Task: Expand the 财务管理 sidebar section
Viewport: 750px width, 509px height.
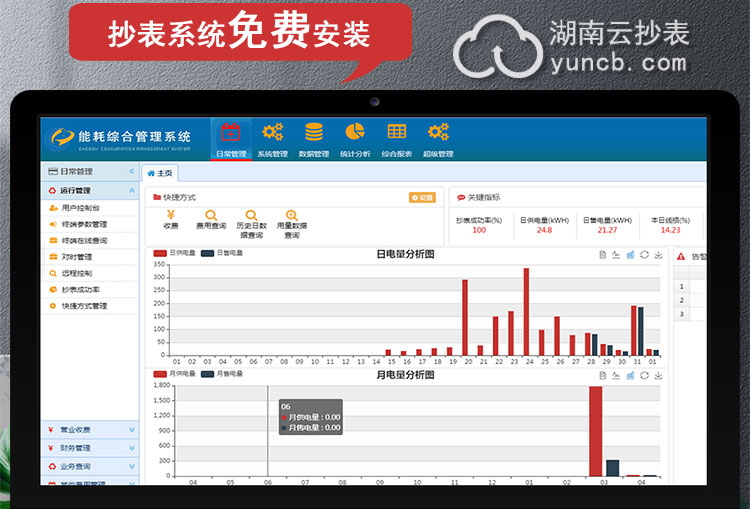Action: click(x=132, y=448)
